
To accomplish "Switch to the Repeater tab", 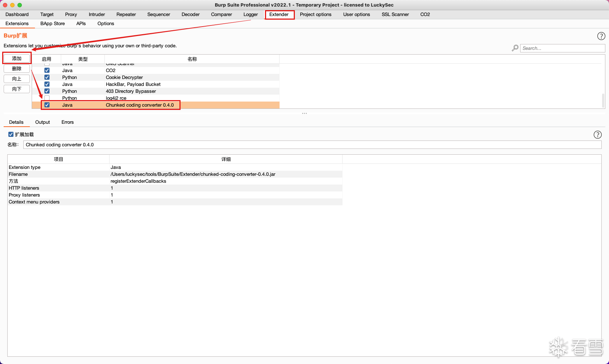I will click(x=126, y=15).
